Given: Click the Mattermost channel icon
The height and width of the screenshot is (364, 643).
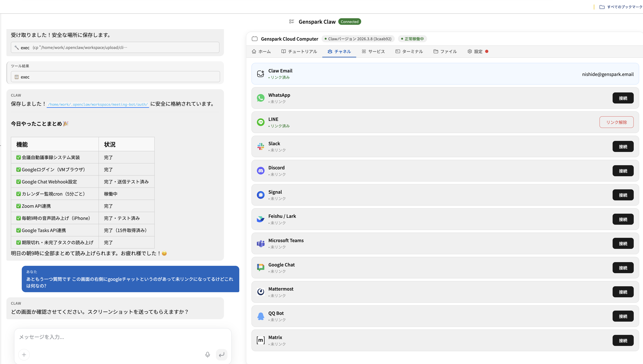Looking at the screenshot, I should [x=261, y=292].
